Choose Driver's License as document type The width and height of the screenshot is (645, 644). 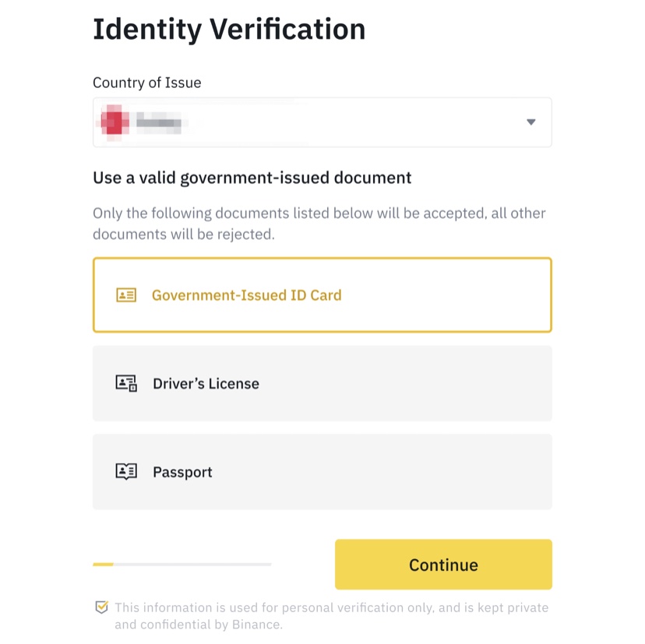pos(206,384)
